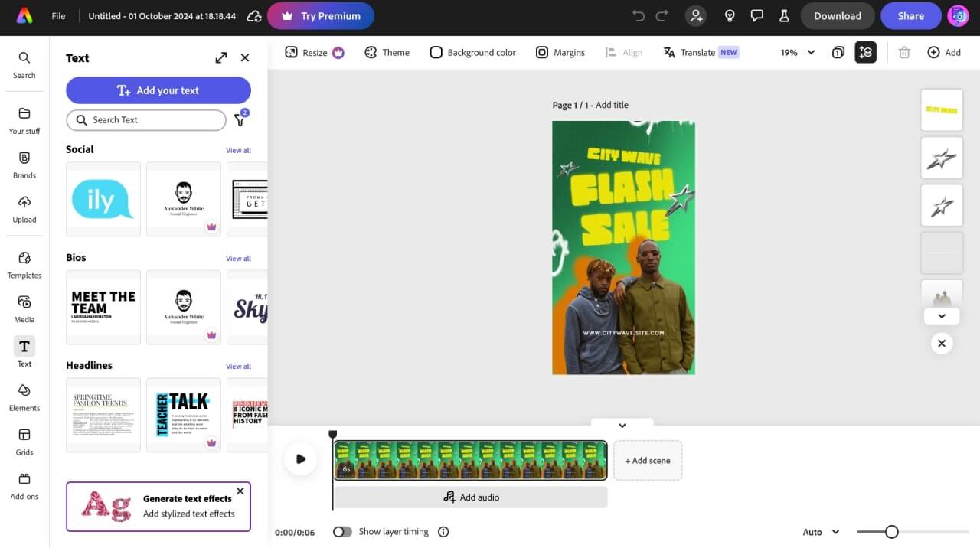Open the zoom percentage dropdown
Screen dimensions: 980x548
pyautogui.click(x=797, y=52)
